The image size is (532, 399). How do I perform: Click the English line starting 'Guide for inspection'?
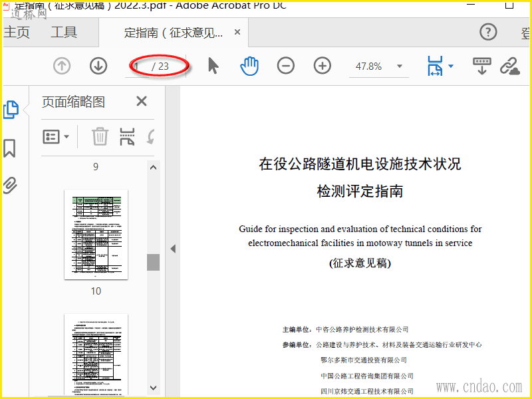pos(360,229)
